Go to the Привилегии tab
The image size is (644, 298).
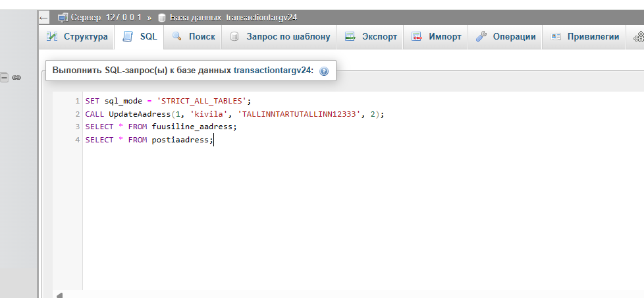pyautogui.click(x=585, y=36)
